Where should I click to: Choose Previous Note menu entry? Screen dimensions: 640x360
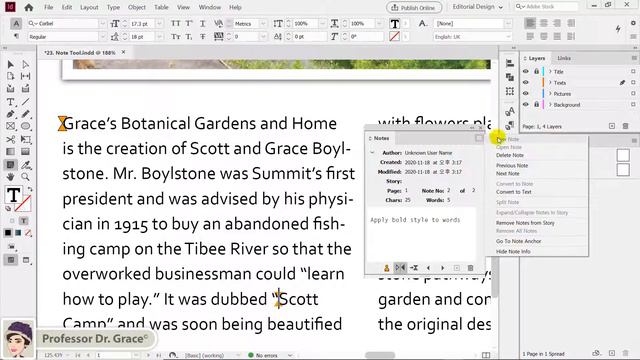(x=512, y=165)
